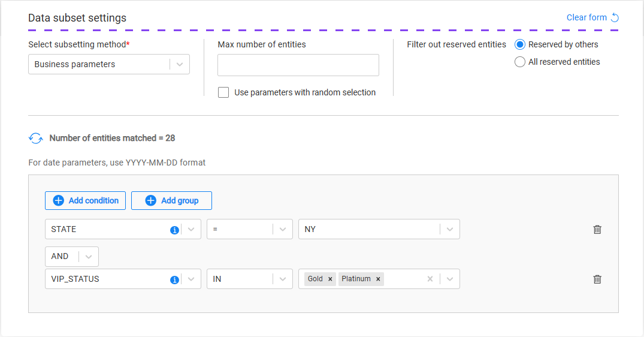Expand the AND logical operator dropdown

point(89,257)
